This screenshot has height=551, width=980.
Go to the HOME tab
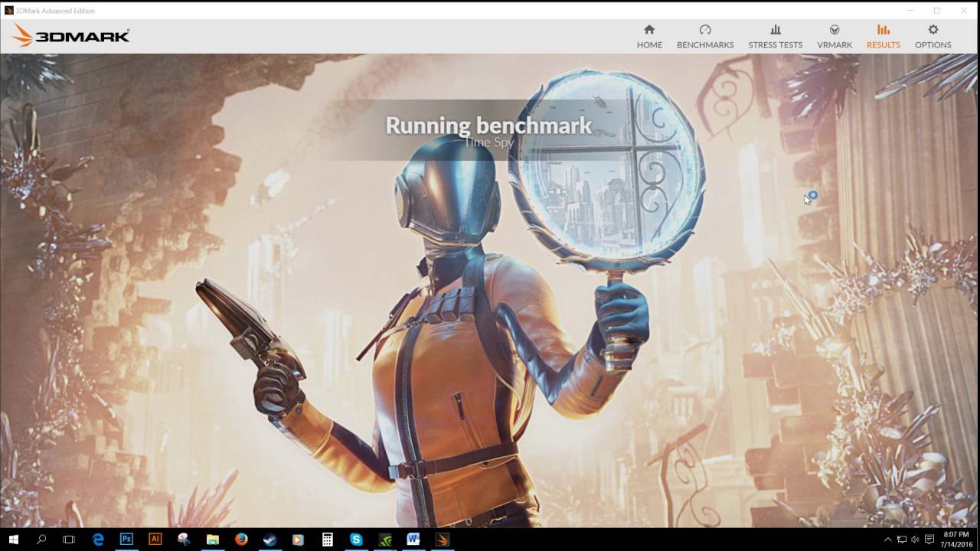point(649,37)
